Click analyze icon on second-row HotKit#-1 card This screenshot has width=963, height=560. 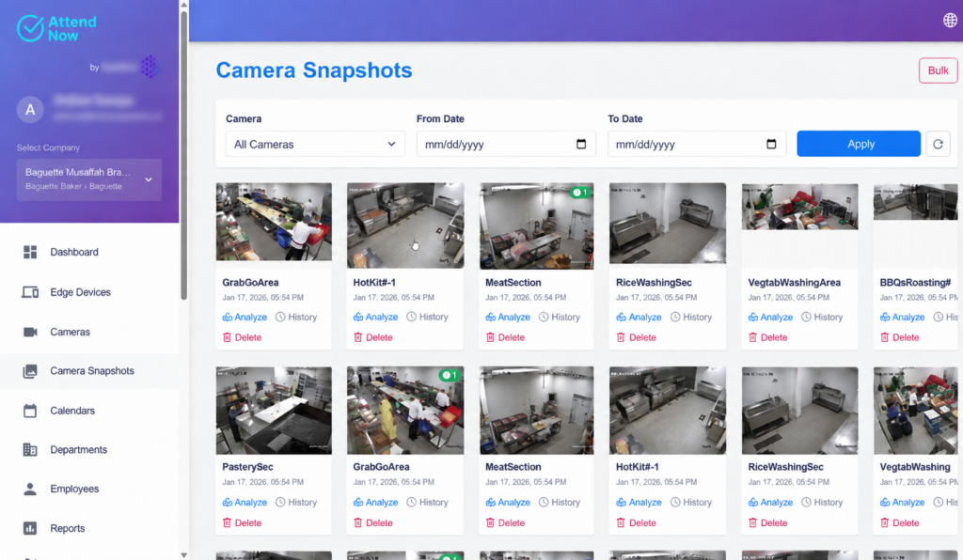click(621, 503)
